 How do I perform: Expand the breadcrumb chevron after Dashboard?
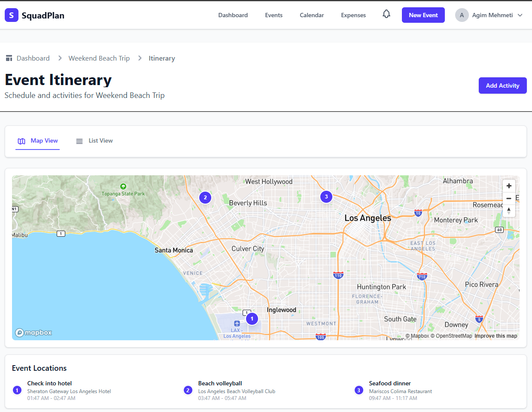pos(60,58)
